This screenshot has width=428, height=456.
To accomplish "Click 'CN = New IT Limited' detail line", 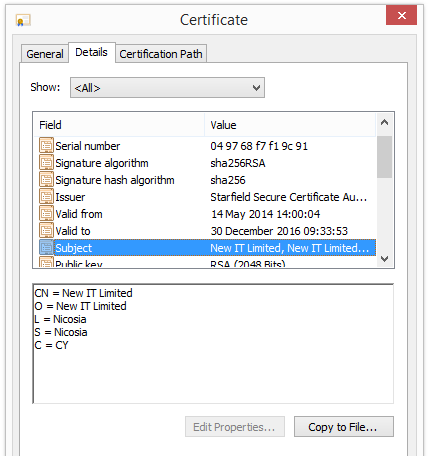I will click(x=83, y=293).
